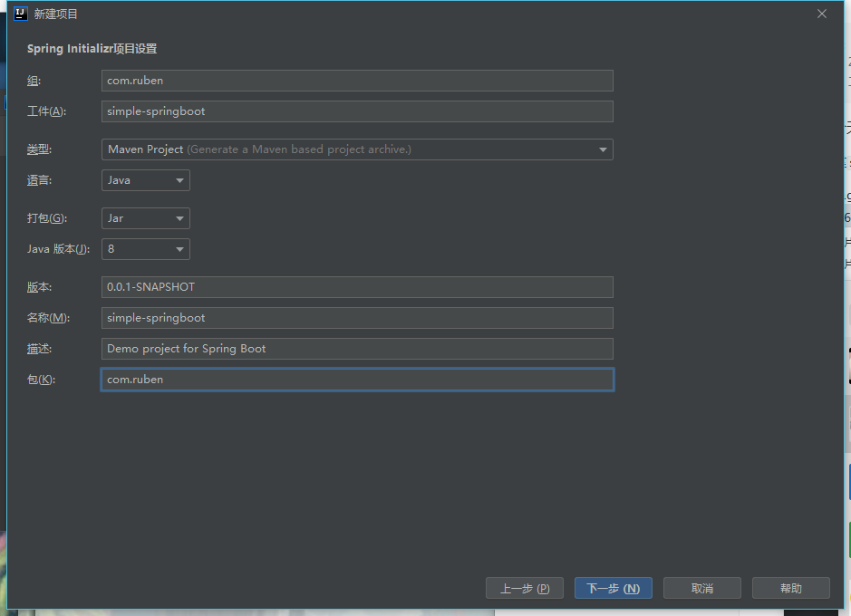Click the 版本 field with 0.0.1-SNAPSHOT
The width and height of the screenshot is (851, 616).
tap(357, 287)
